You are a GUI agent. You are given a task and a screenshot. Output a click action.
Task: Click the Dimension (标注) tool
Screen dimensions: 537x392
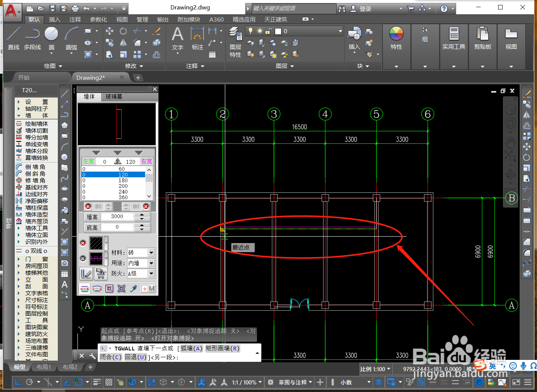[x=197, y=39]
